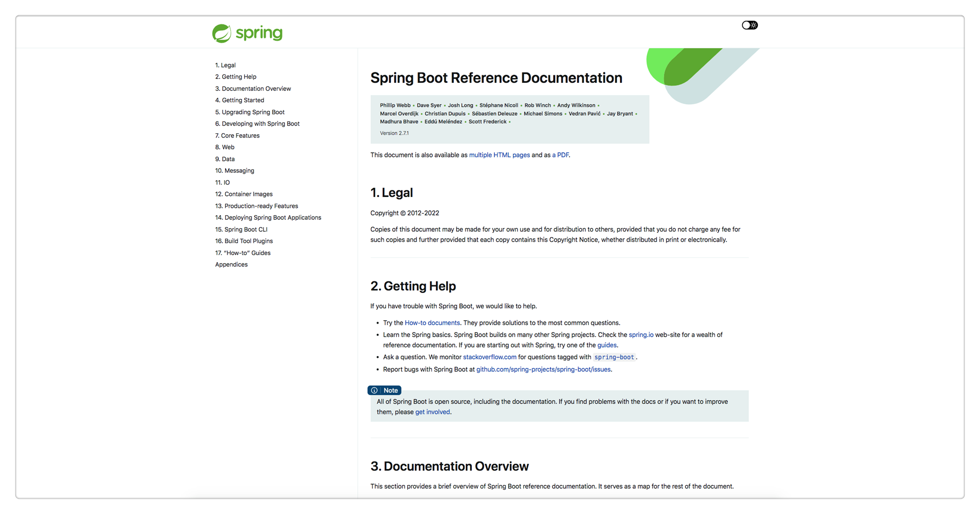Open Spring Boot CLI sidebar entry
The image size is (980, 514).
pyautogui.click(x=241, y=229)
